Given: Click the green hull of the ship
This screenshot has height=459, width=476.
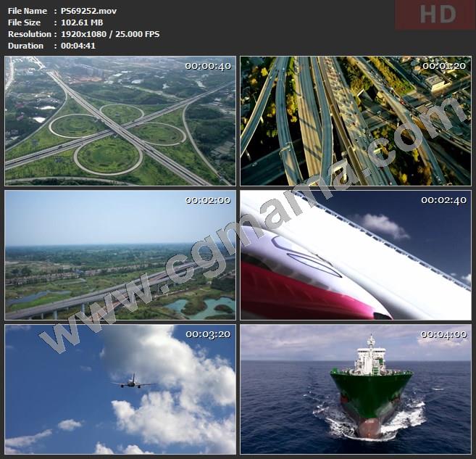Looking at the screenshot, I should [x=370, y=390].
